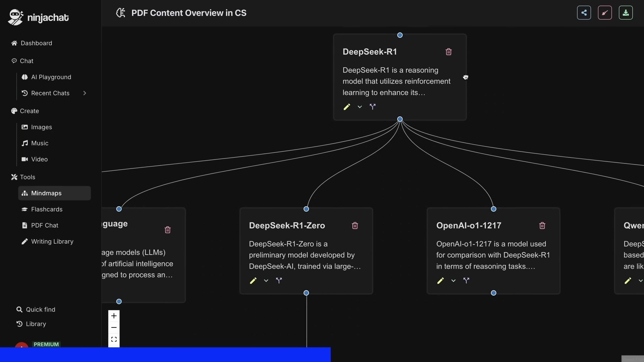
Task: Open the Library history
Action: coord(31,324)
